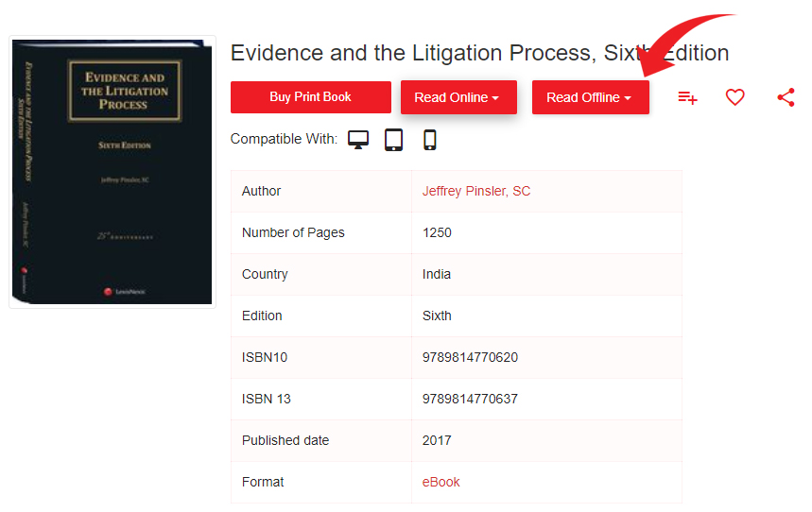
Task: Open author link Jeffrey Pinsler, SC
Action: [475, 191]
